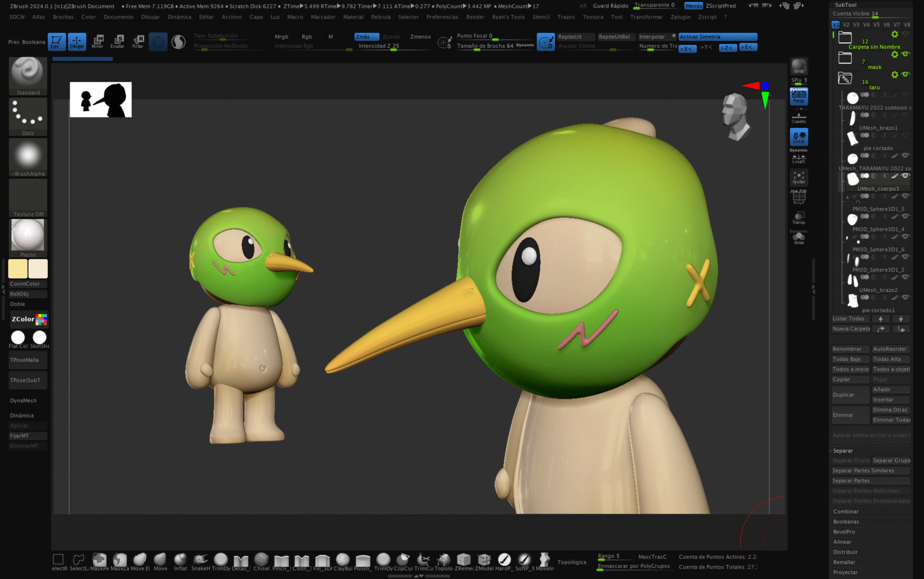The image size is (924, 579).
Task: Select the ClayBuildup brush
Action: (343, 562)
